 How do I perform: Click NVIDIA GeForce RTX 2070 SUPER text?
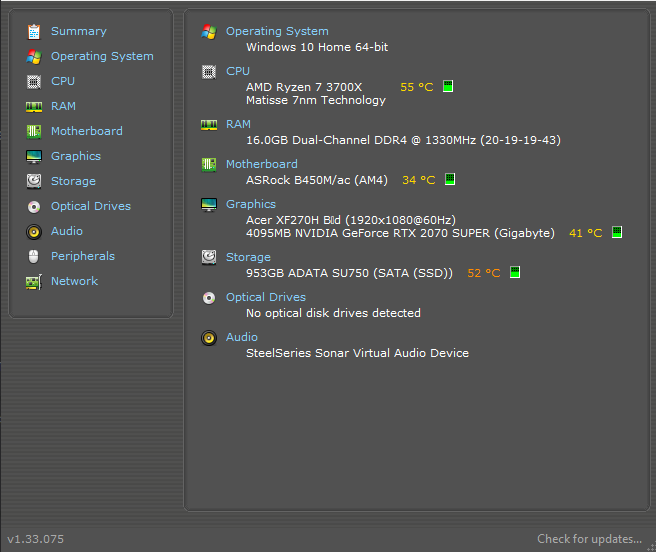click(x=400, y=233)
